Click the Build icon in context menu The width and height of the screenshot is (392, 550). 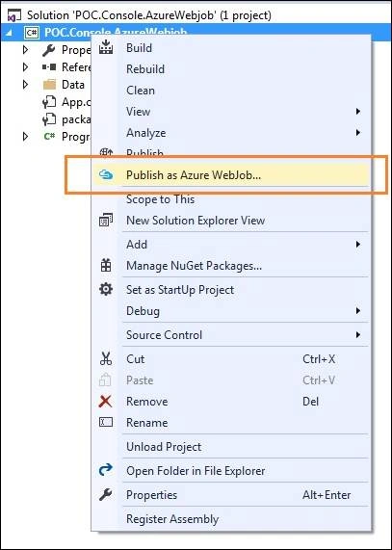pyautogui.click(x=106, y=47)
